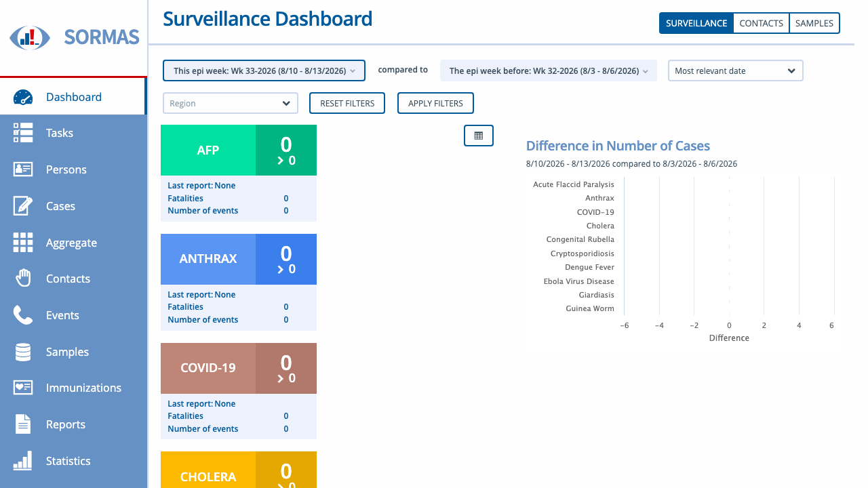The height and width of the screenshot is (488, 868).
Task: Switch to the CONTACTS dashboard tab
Action: [x=762, y=23]
